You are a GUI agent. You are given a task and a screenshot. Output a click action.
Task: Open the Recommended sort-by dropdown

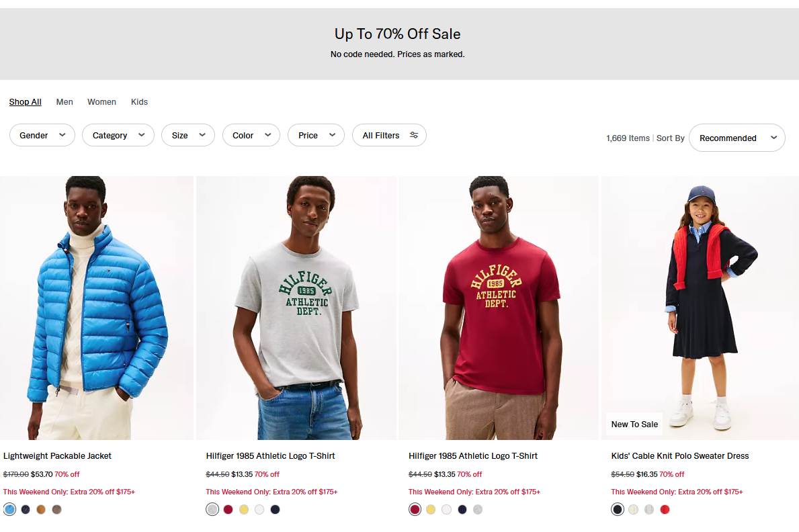point(737,138)
